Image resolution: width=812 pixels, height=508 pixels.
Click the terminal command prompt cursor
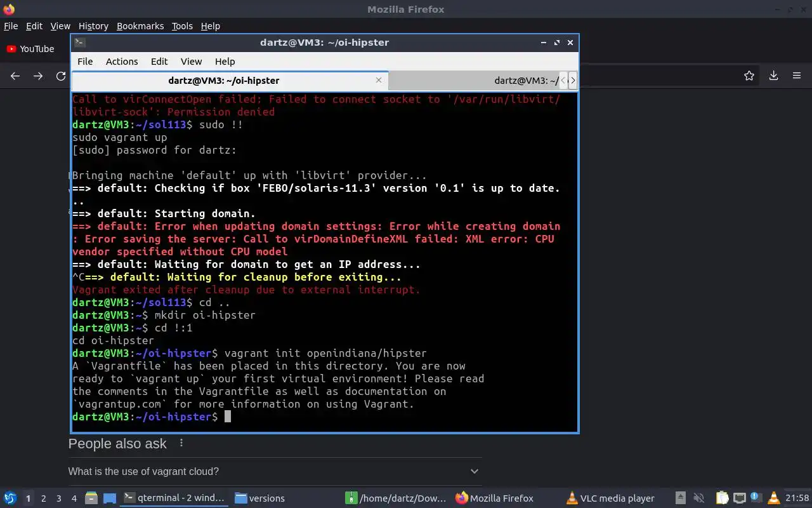[228, 417]
